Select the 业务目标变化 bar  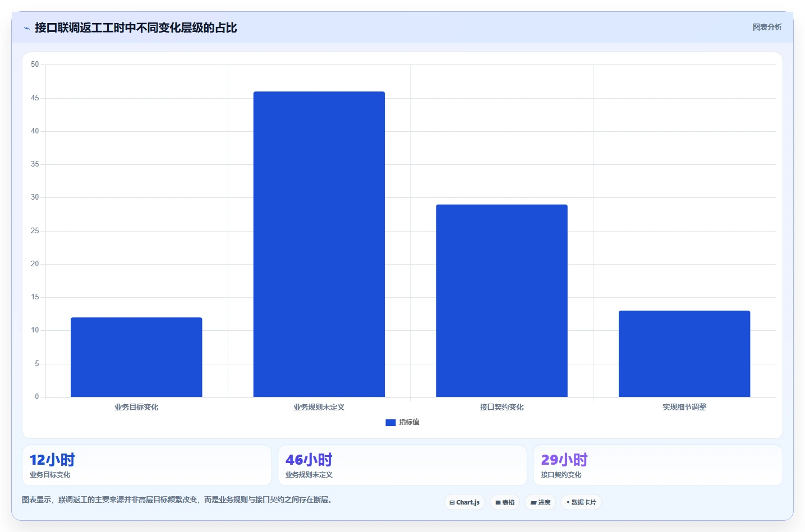pos(136,357)
